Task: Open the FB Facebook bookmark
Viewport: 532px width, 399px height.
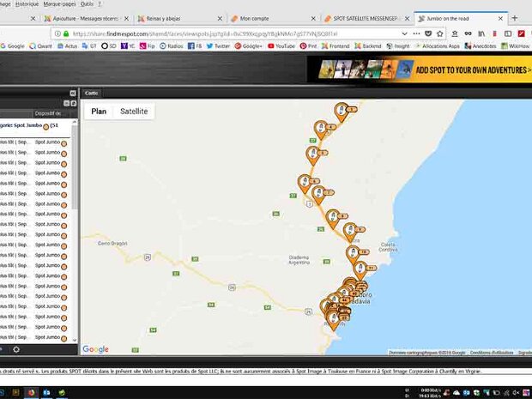Action: [x=195, y=45]
